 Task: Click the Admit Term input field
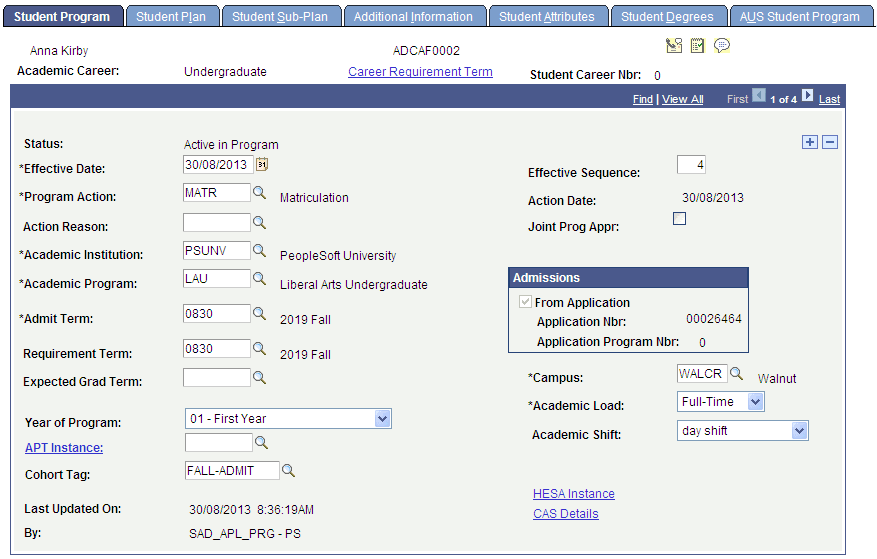click(216, 313)
